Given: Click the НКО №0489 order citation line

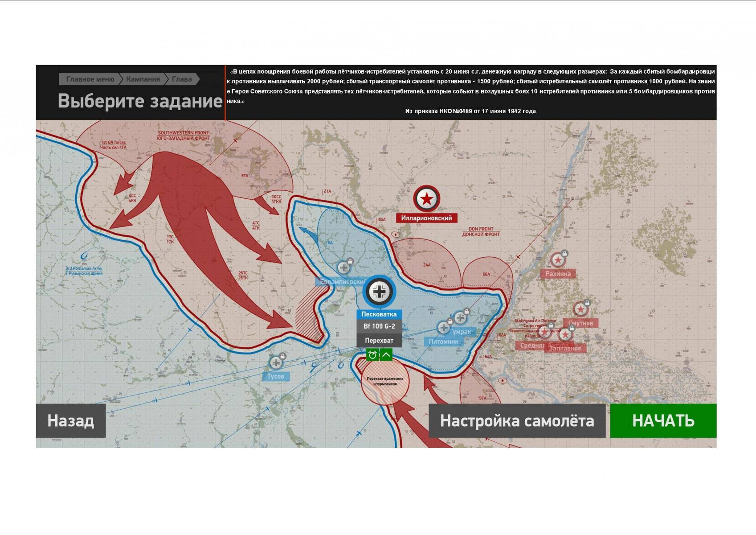Looking at the screenshot, I should (x=470, y=111).
